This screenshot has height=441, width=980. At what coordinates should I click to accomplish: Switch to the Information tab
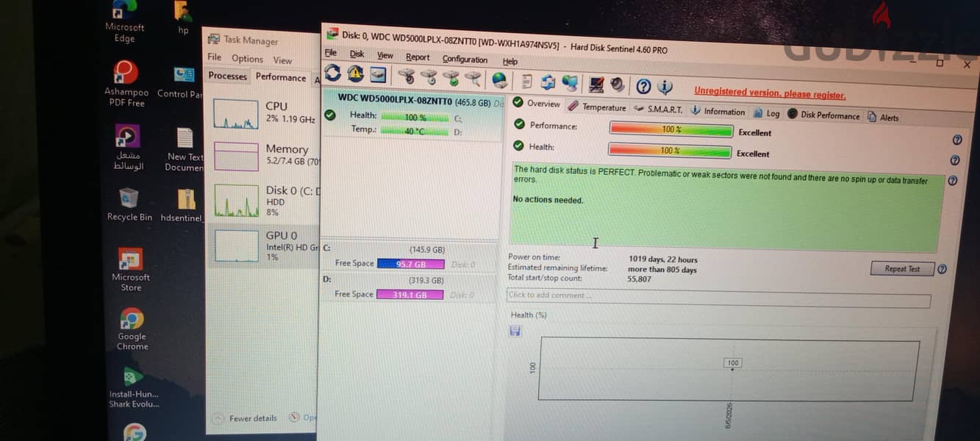[x=718, y=112]
